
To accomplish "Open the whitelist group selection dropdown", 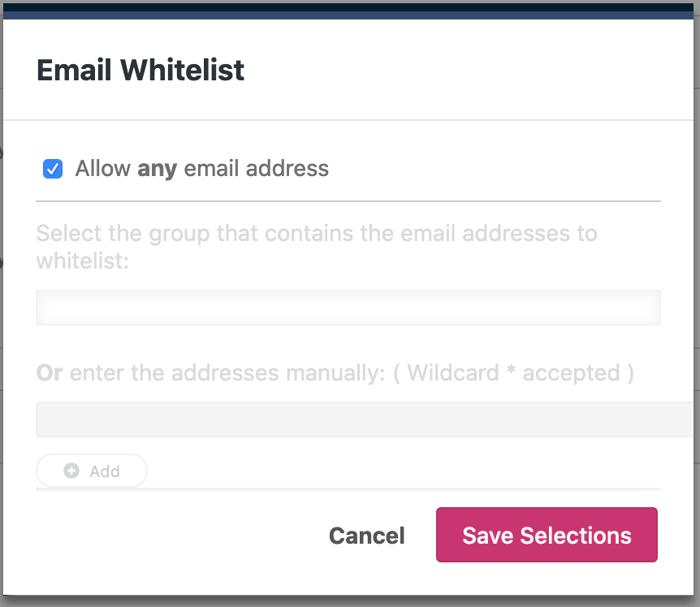I will tap(348, 308).
